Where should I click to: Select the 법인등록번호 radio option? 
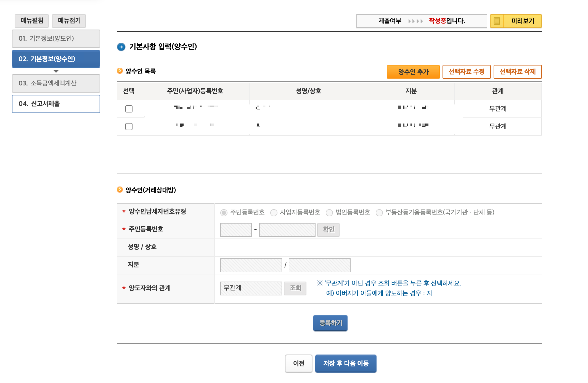tap(329, 213)
